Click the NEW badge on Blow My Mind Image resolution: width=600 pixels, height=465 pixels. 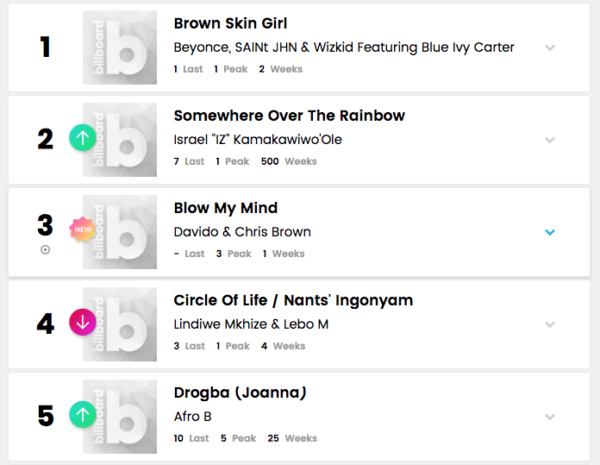(82, 230)
